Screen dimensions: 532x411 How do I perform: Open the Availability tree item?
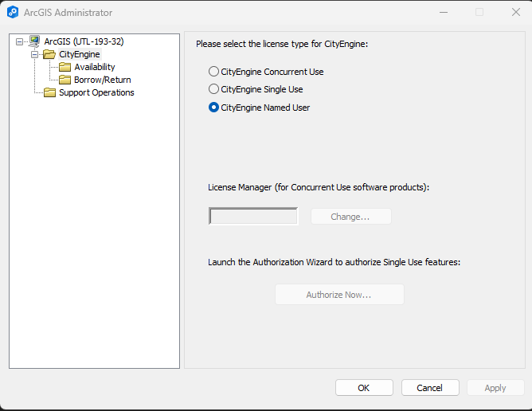point(95,67)
